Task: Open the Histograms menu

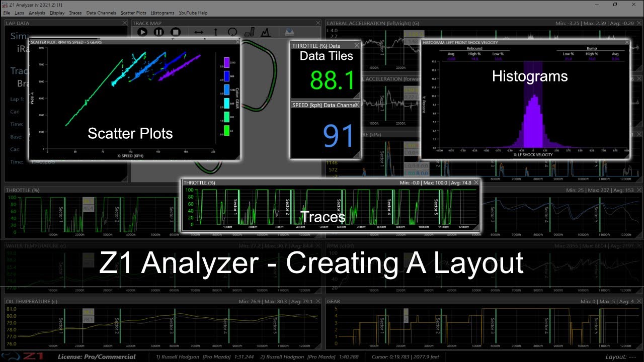Action: pyautogui.click(x=163, y=13)
